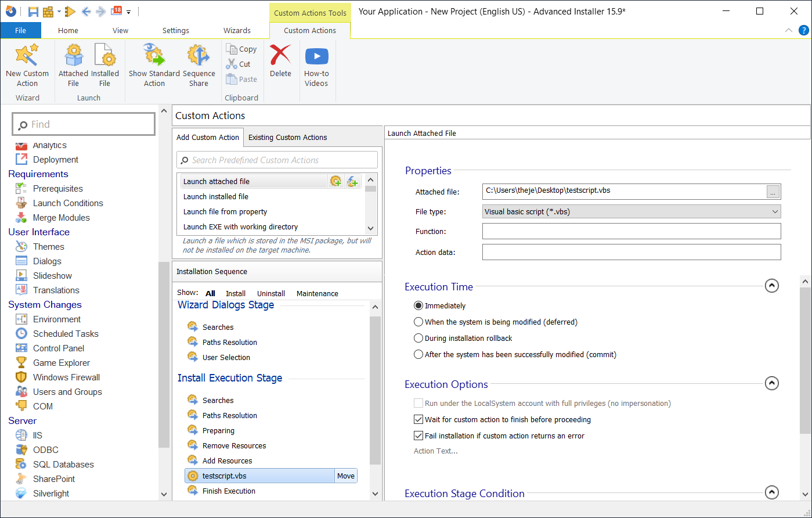Select During installation rollback option
812x518 pixels.
[x=418, y=338]
